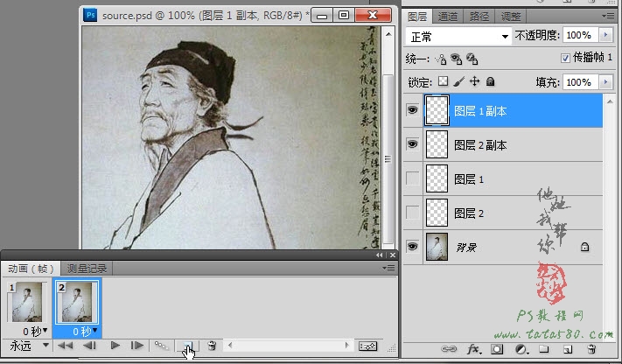Convert to timeline animation icon

click(x=367, y=346)
